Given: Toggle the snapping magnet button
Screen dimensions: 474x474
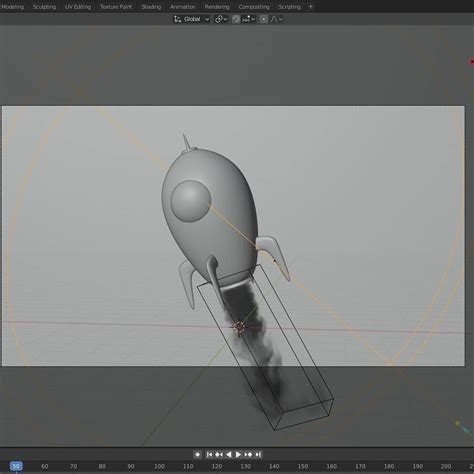Looking at the screenshot, I should pos(236,19).
